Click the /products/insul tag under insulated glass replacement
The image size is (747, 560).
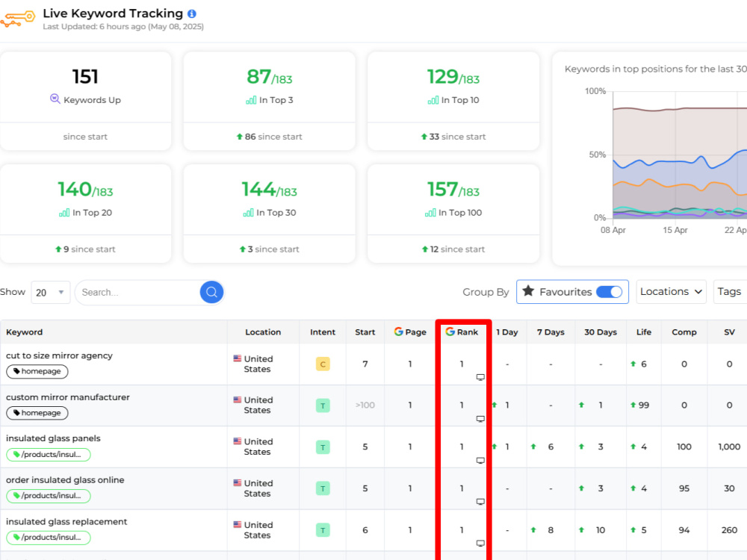(48, 537)
